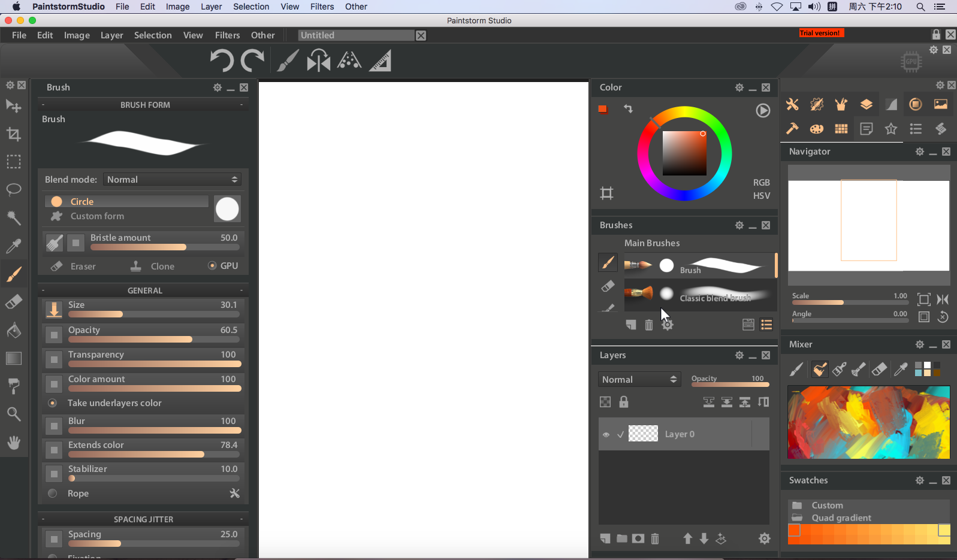957x560 pixels.
Task: Enable the Rope stabilizer option
Action: click(53, 494)
